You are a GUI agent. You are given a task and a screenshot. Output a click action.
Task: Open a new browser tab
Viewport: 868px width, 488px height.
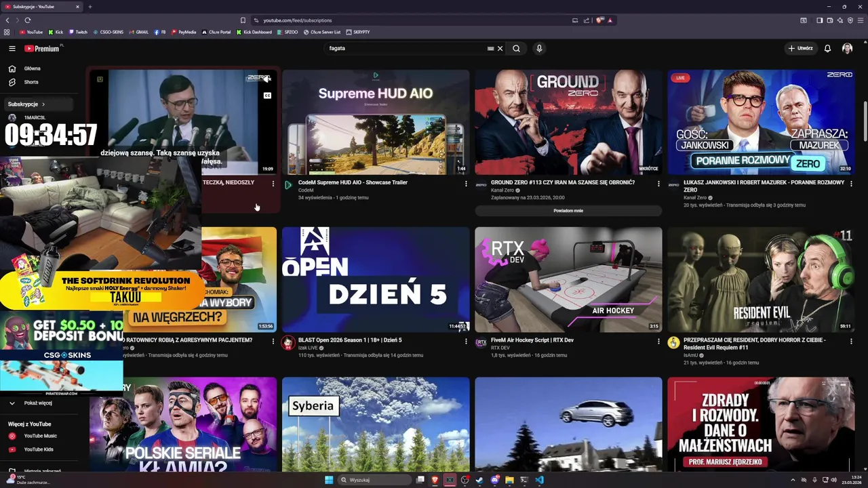(90, 7)
